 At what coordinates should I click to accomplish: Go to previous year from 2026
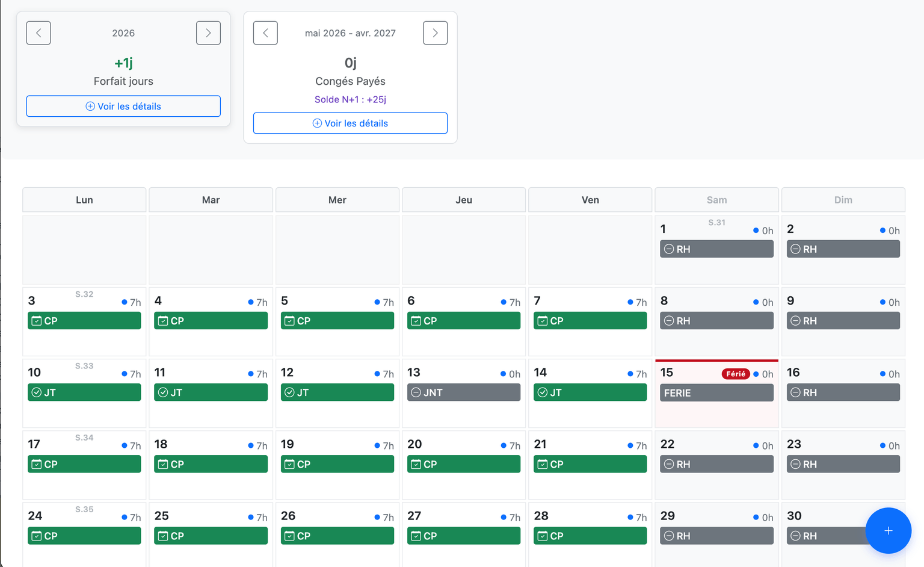[x=38, y=33]
